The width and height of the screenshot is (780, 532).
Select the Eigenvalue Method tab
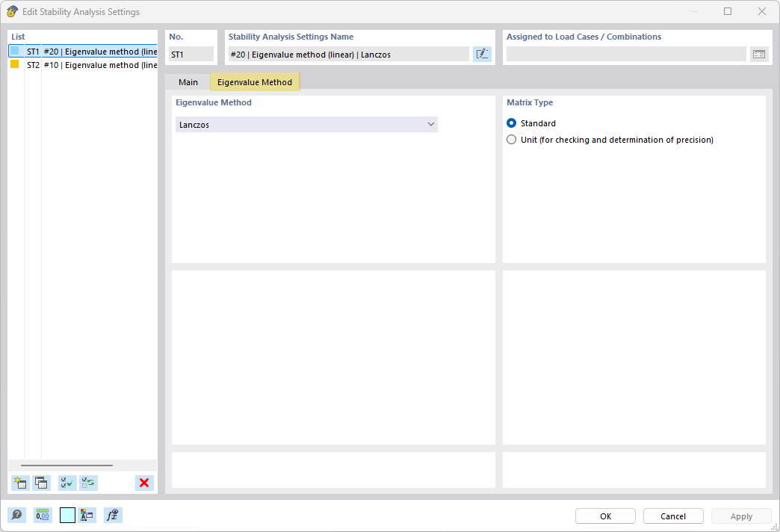[x=255, y=82]
